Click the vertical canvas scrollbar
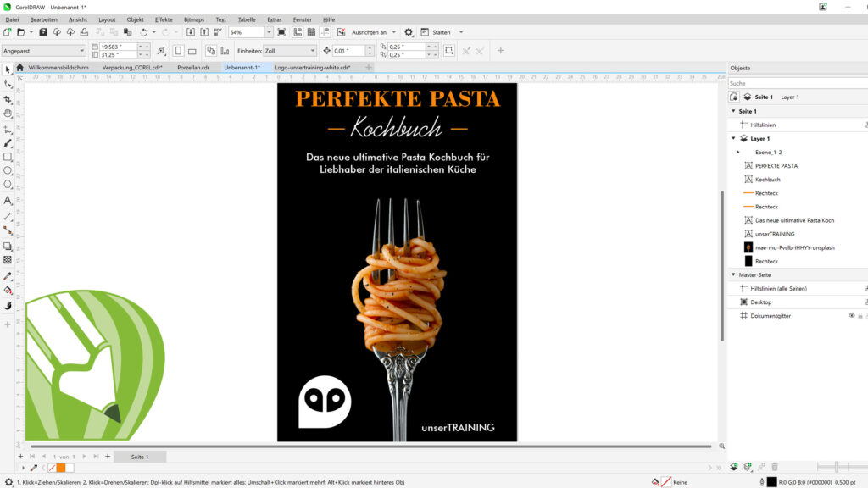The image size is (868, 488). tap(722, 265)
